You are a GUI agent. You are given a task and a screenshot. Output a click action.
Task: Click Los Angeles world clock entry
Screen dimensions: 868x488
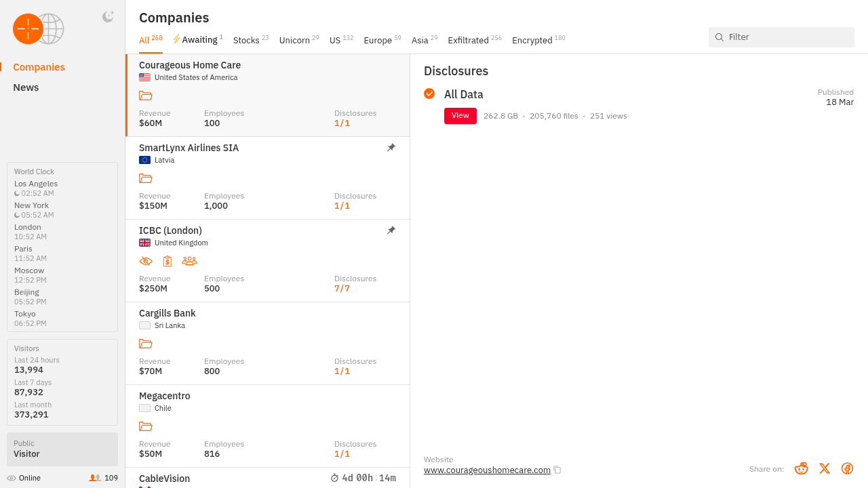point(36,188)
